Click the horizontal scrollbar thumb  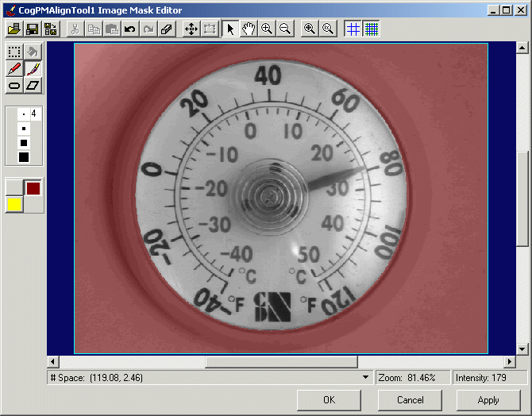click(x=281, y=362)
